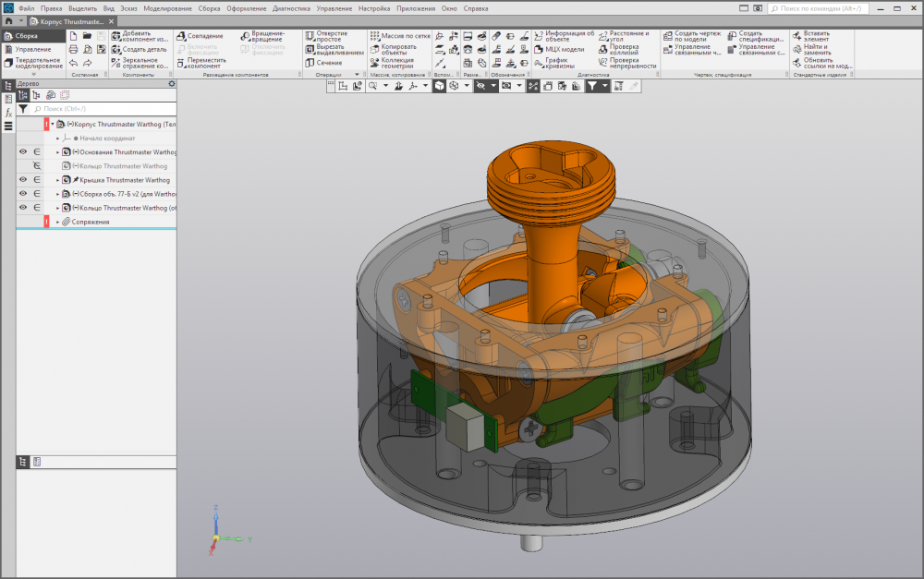
Task: Toggle visibility of Крышка Thrustmaster Warthog
Action: click(x=23, y=180)
